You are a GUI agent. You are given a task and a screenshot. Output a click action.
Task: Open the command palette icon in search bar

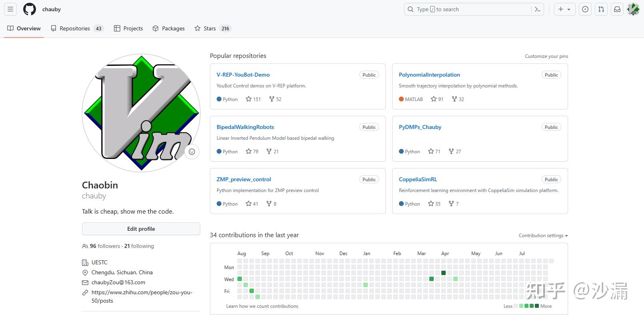click(537, 9)
